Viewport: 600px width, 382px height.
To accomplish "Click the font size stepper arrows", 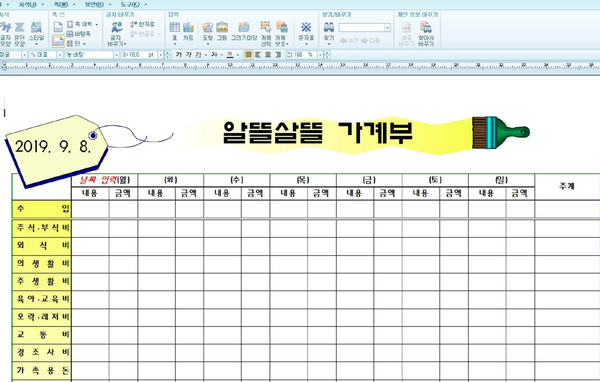I will click(x=167, y=55).
